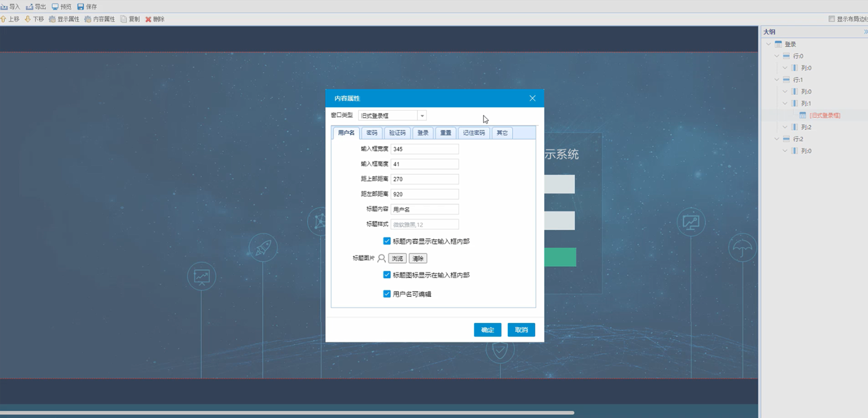
Task: Click the 上移 (Move up) arrow icon
Action: point(3,19)
